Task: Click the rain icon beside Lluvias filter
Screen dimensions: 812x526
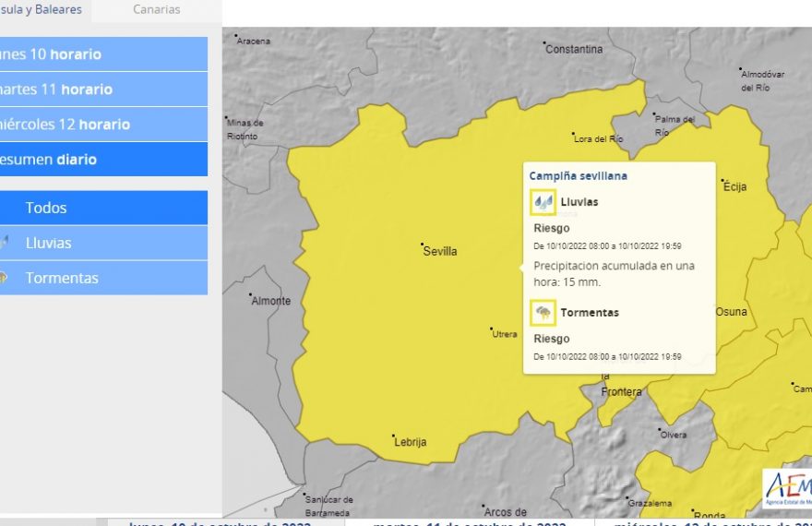Action: tap(5, 243)
